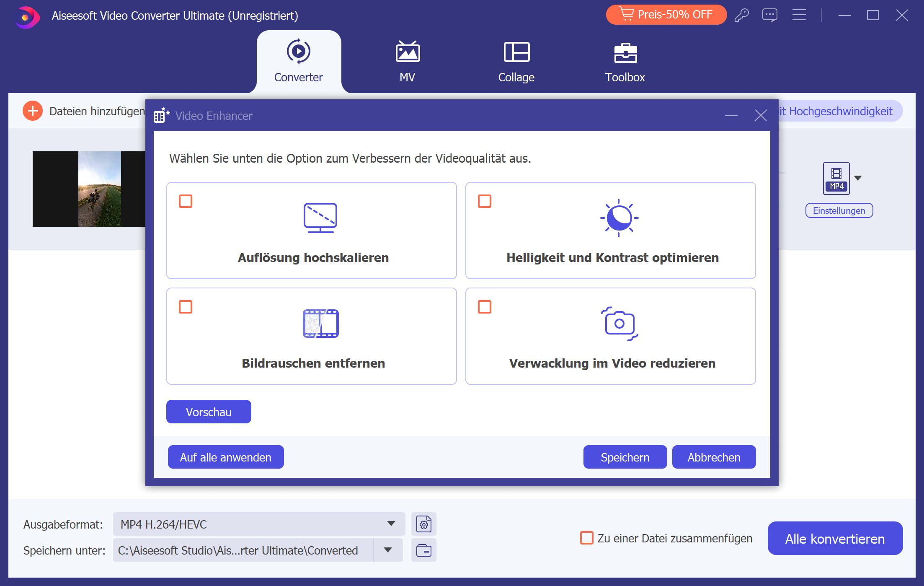Open output format settings gear icon

424,524
